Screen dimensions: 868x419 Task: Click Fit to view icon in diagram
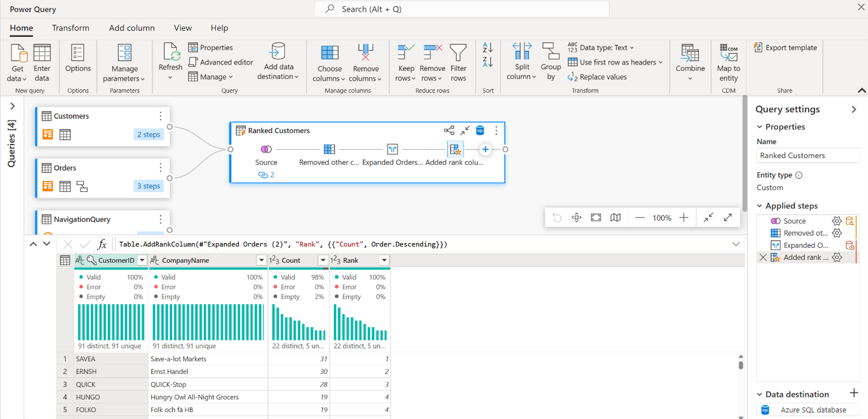(596, 217)
